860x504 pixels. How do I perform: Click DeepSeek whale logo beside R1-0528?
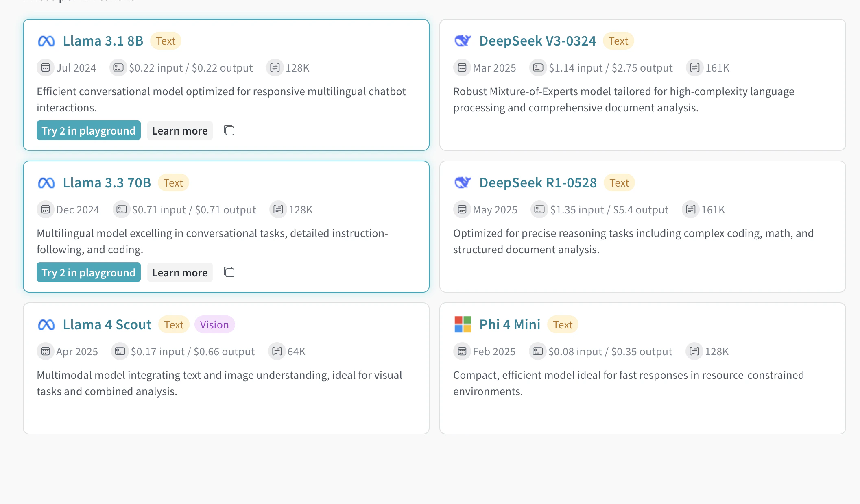coord(463,183)
